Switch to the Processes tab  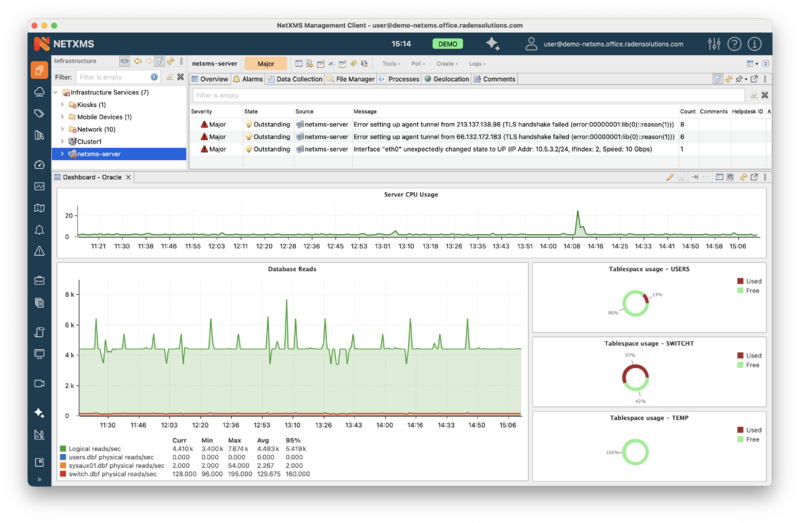399,79
